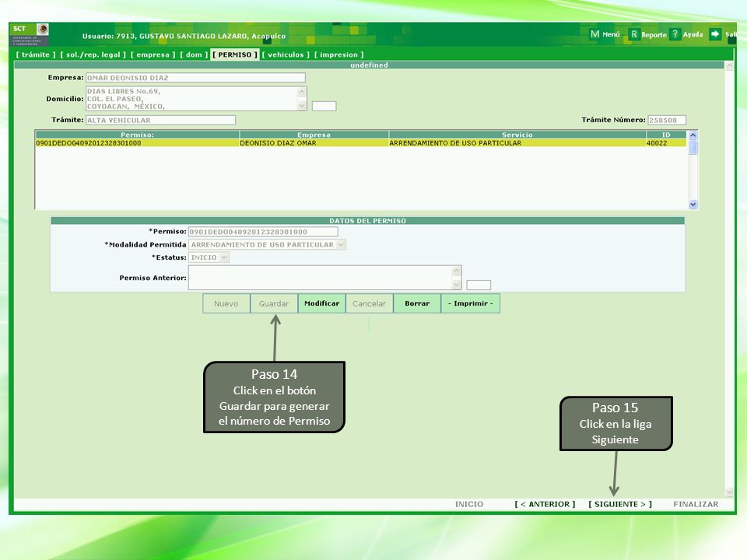Click the FINALIZAR link

pos(696,504)
